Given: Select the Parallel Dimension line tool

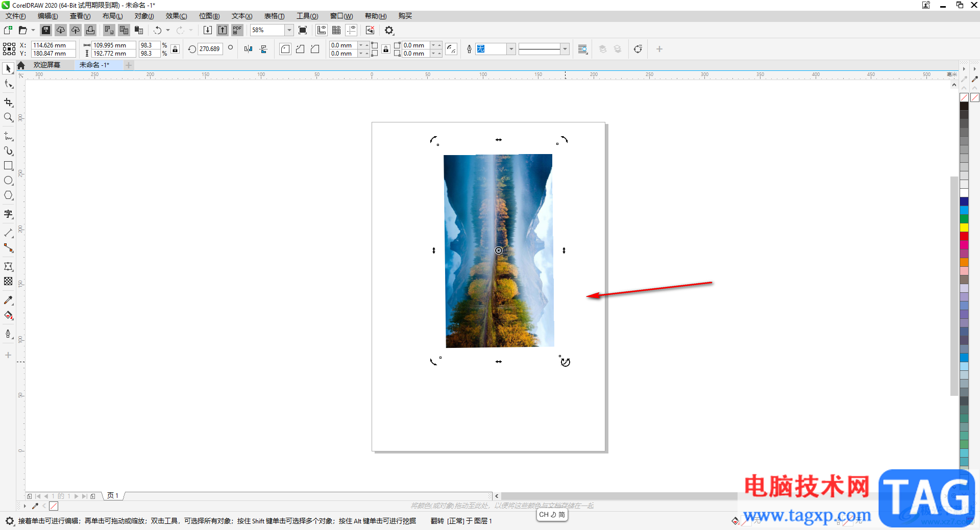Looking at the screenshot, I should (8, 233).
